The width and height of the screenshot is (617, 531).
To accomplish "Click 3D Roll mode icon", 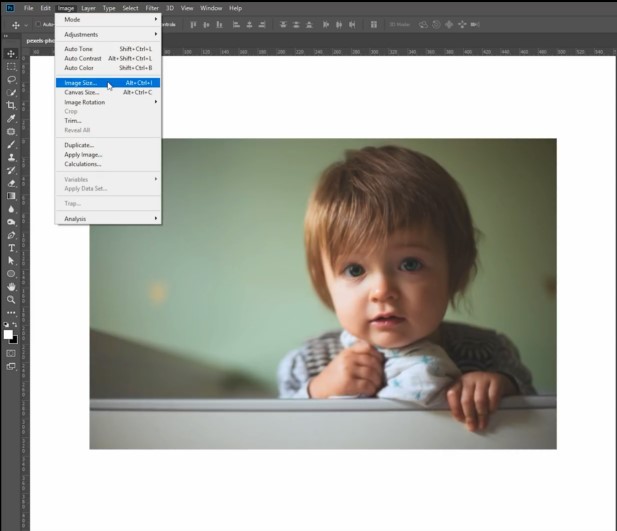I will [x=436, y=25].
